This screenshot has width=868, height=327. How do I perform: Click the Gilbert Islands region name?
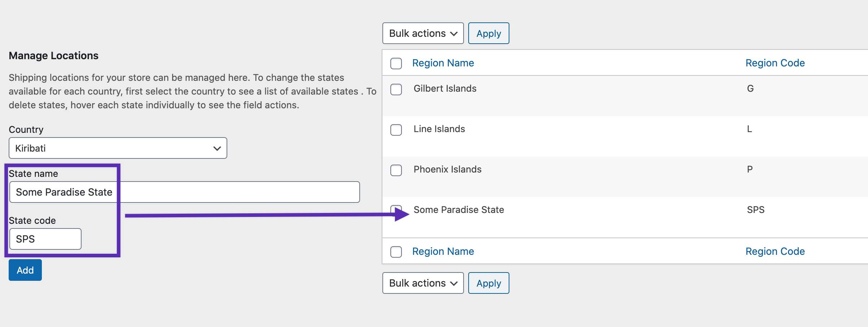(445, 88)
